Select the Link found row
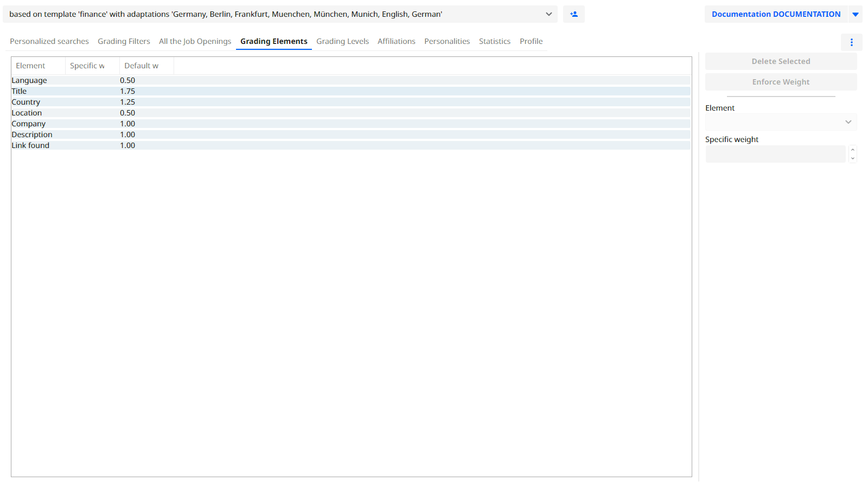This screenshot has height=488, width=868. click(x=30, y=145)
